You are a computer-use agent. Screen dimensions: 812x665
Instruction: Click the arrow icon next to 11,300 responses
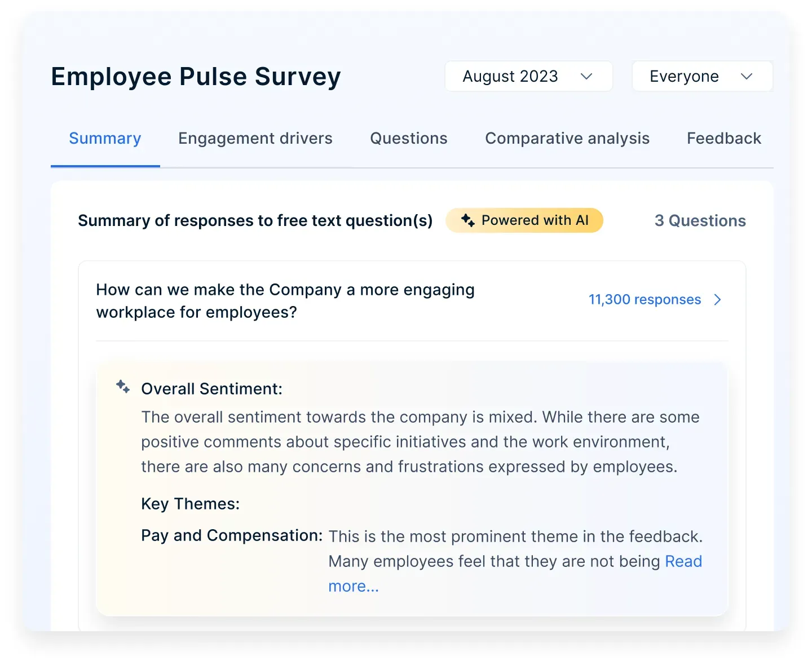click(718, 300)
